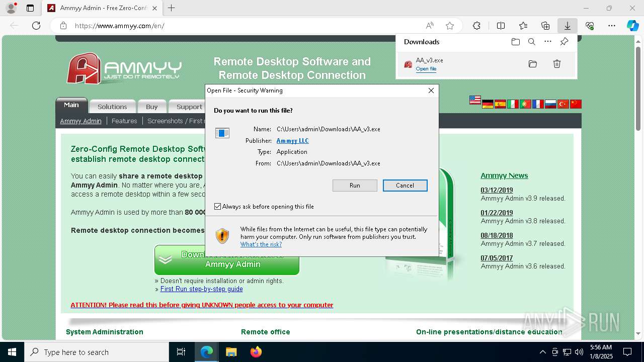
Task: Open the Ammyy News heading link
Action: (504, 175)
